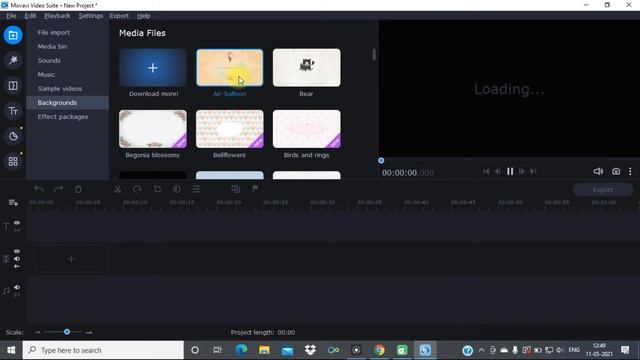This screenshot has width=640, height=360.
Task: Open the Export menu in menu bar
Action: coord(119,16)
